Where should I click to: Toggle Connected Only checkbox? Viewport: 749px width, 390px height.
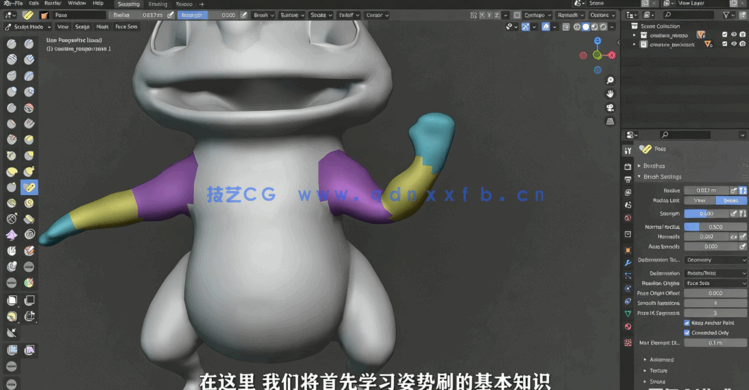[687, 333]
